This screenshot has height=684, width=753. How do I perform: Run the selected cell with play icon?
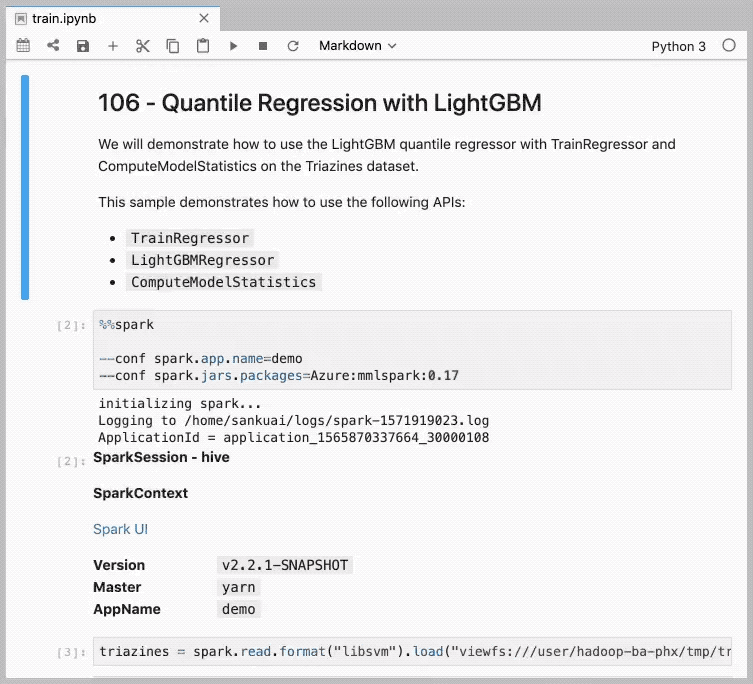233,46
